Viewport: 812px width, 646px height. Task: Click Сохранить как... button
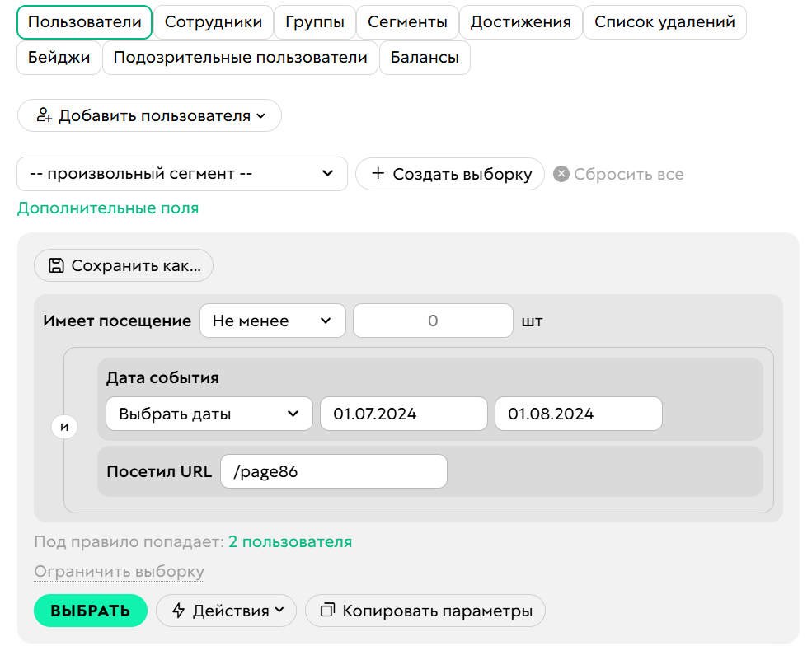point(123,265)
